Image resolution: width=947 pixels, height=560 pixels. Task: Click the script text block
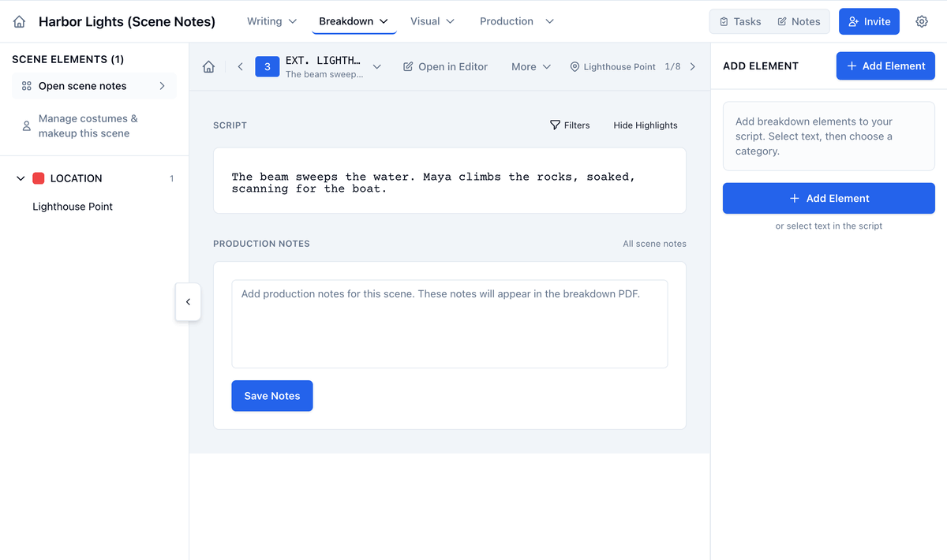[450, 181]
